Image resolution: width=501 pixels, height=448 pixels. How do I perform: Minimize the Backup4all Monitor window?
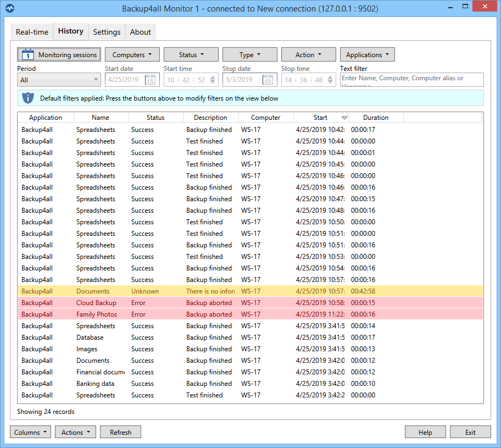450,7
